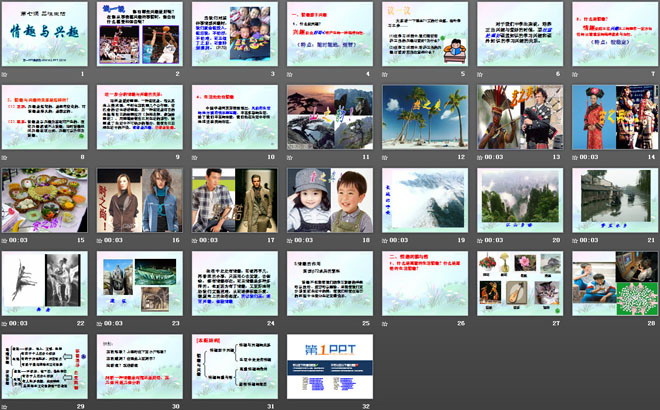The height and width of the screenshot is (410, 660).
Task: Click the transition star icon under slide 22
Action: [5, 324]
